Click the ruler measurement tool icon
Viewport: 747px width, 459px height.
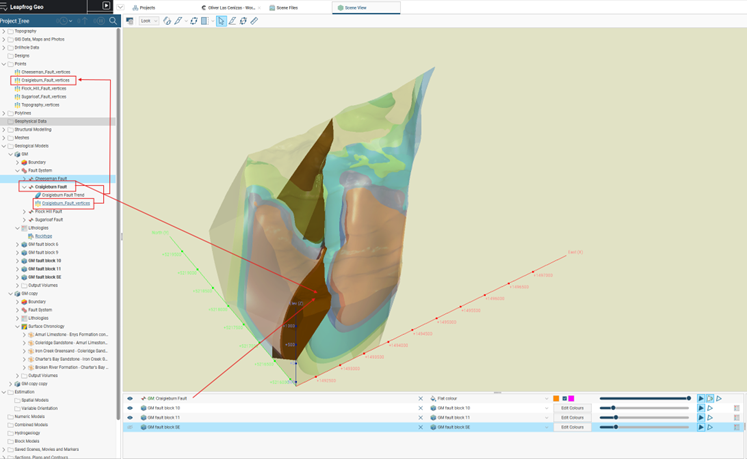(x=254, y=20)
